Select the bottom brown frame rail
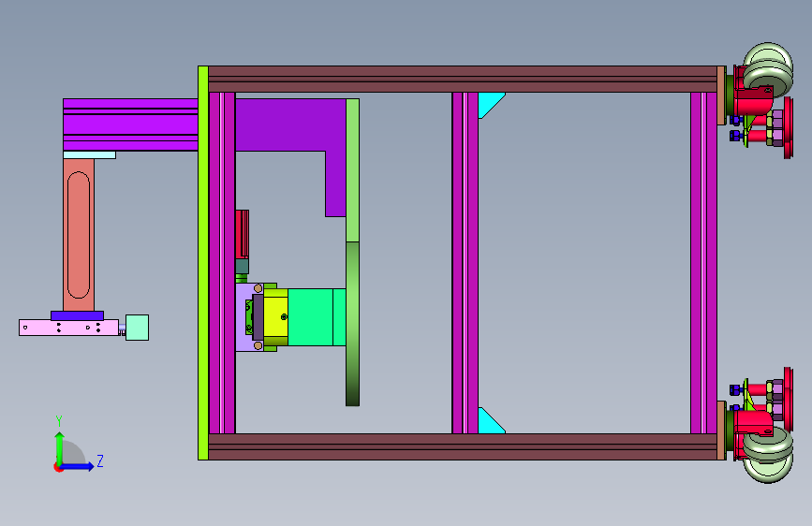Image resolution: width=812 pixels, height=526 pixels. (463, 446)
